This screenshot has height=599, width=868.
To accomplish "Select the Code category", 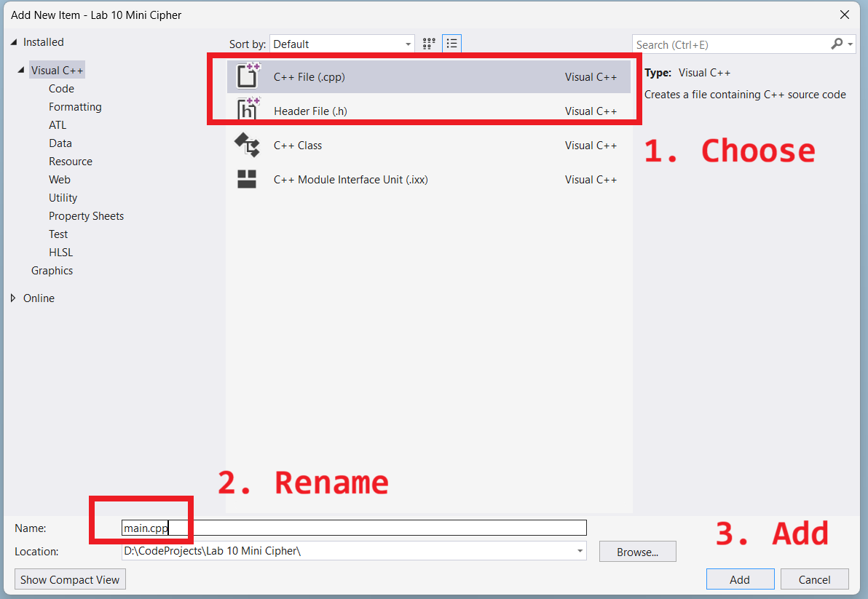I will [x=61, y=89].
